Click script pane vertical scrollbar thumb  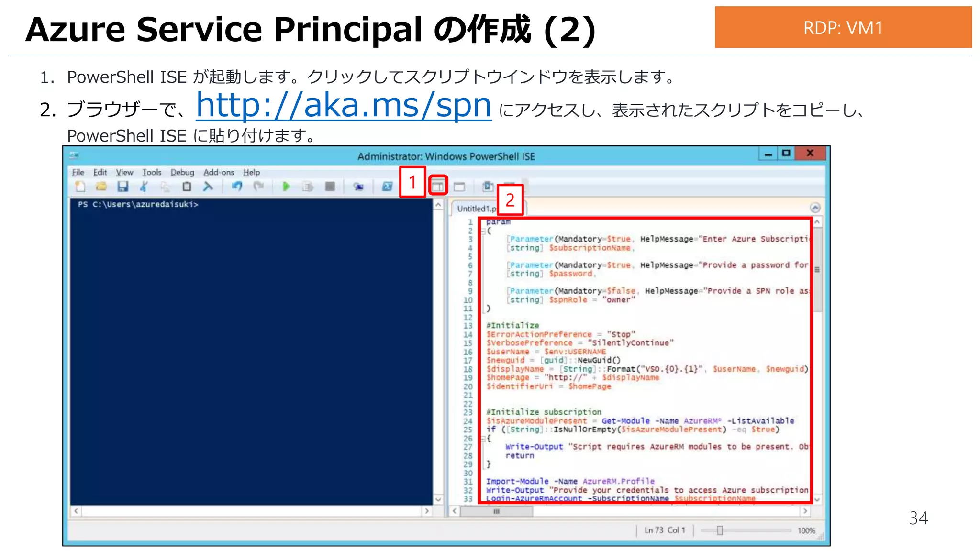coord(817,269)
